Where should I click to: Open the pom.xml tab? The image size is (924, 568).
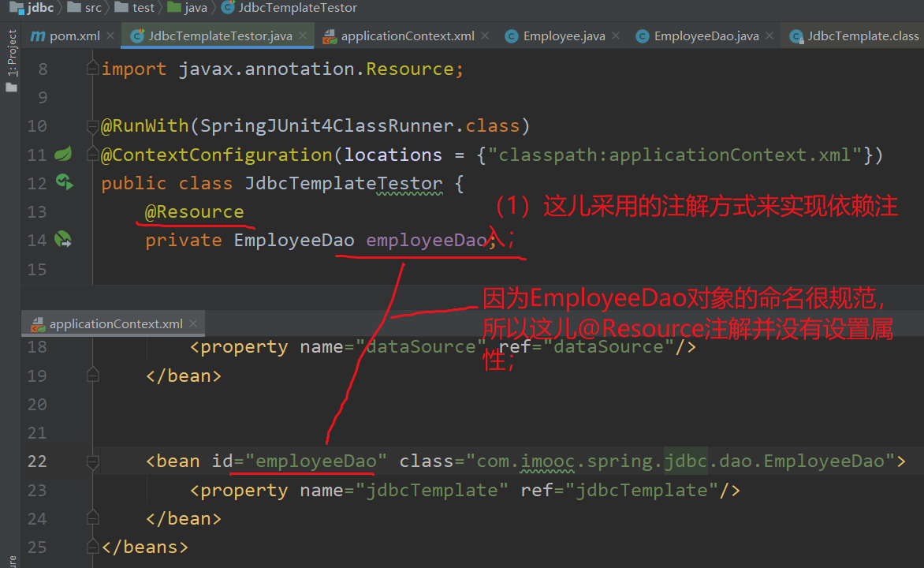[65, 36]
